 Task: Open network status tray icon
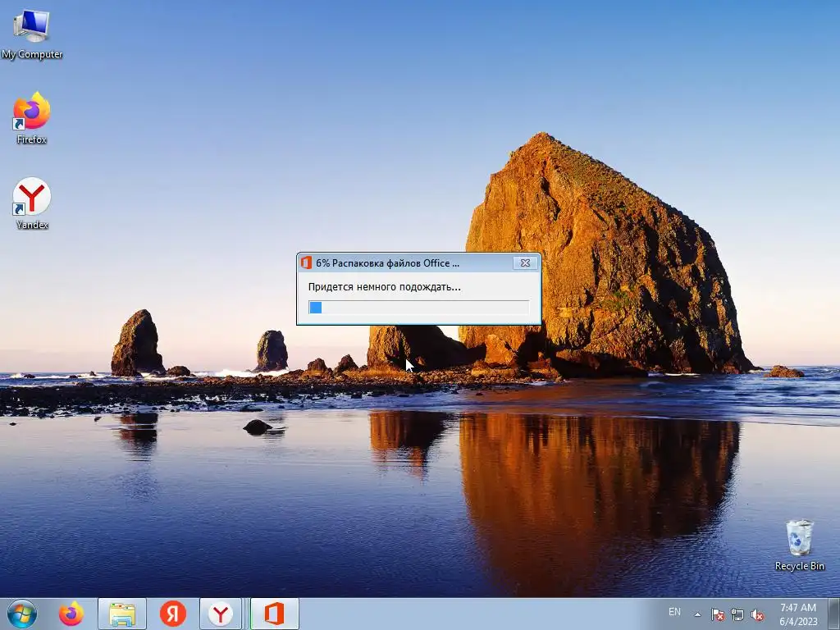[737, 614]
